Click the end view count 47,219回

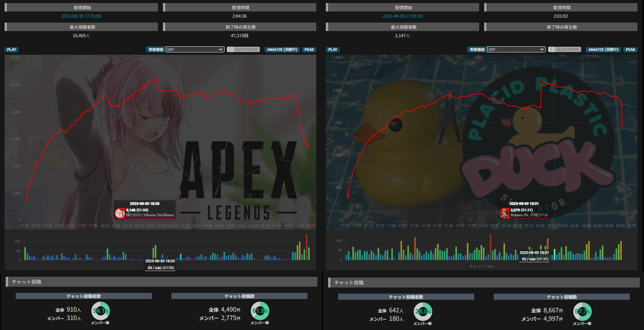tap(240, 36)
